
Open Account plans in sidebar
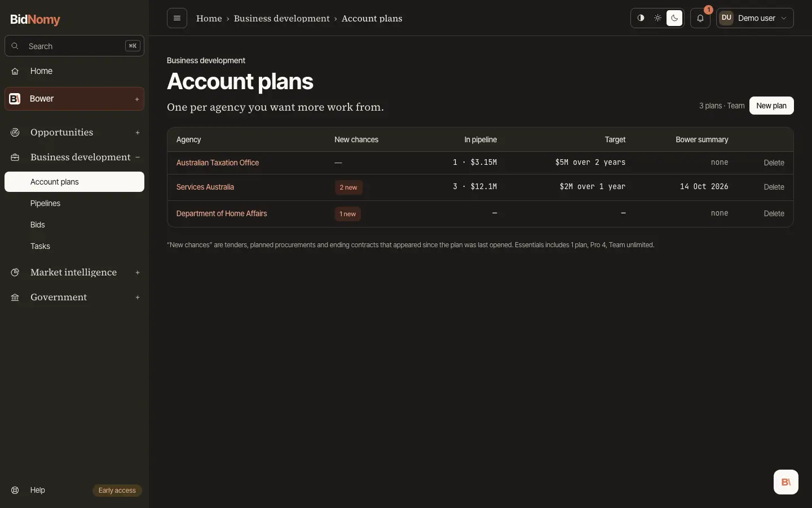click(74, 182)
